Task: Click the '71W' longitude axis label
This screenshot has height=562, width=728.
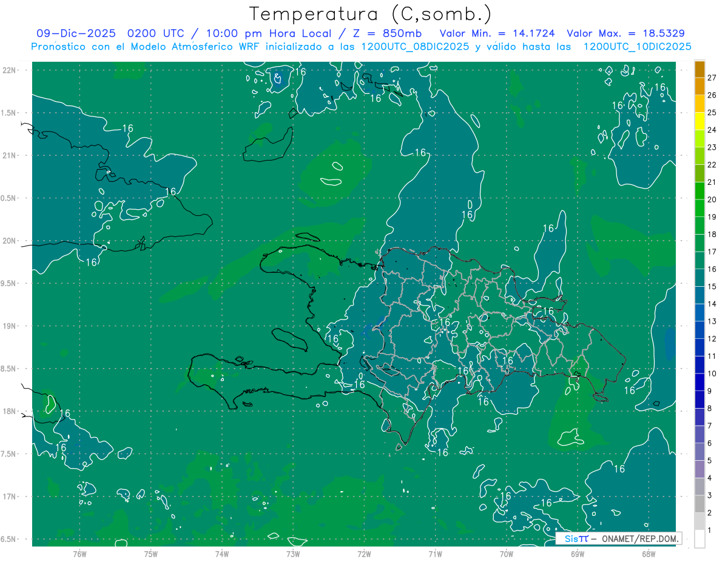Action: tap(435, 554)
